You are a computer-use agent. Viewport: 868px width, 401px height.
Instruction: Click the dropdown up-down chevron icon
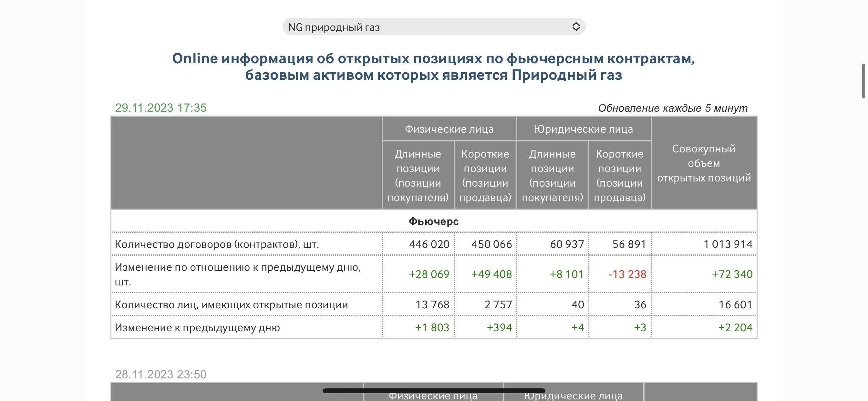576,26
